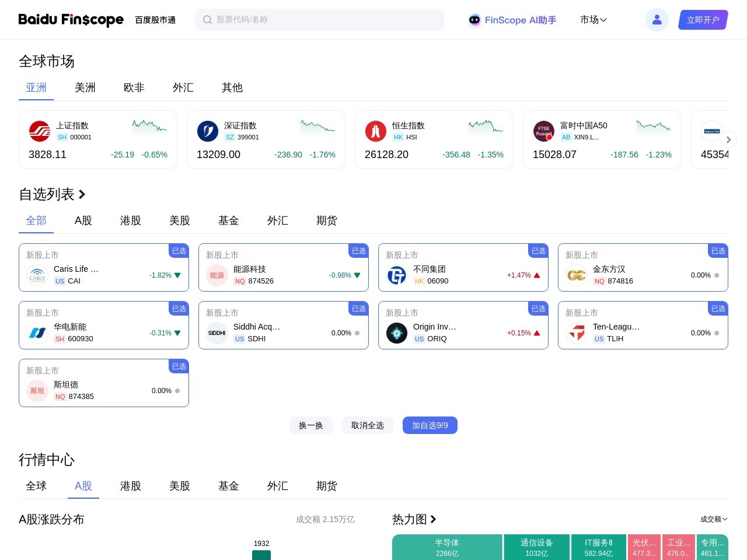Image resolution: width=747 pixels, height=560 pixels.
Task: Click the user profile avatar icon
Action: point(657,20)
